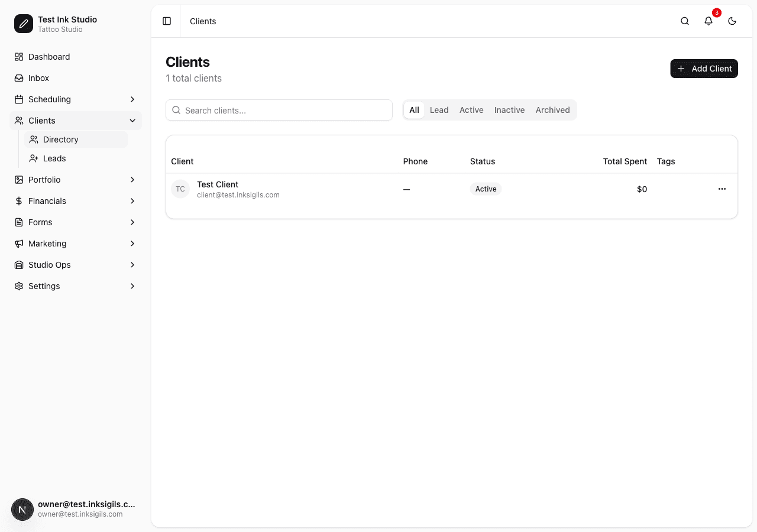757x532 pixels.
Task: Open the Inbox from the sidebar
Action: (38, 77)
